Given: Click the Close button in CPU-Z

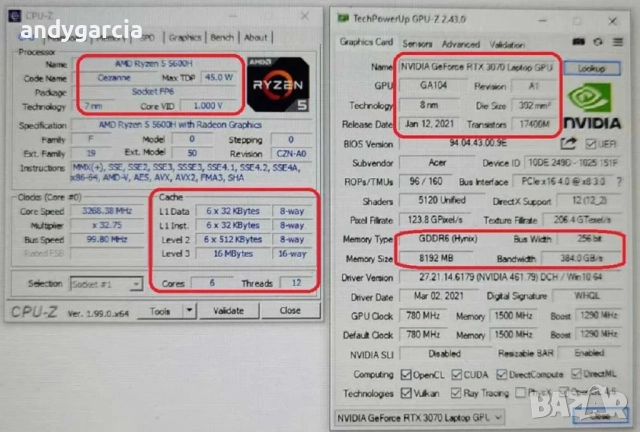Looking at the screenshot, I should click(x=290, y=310).
